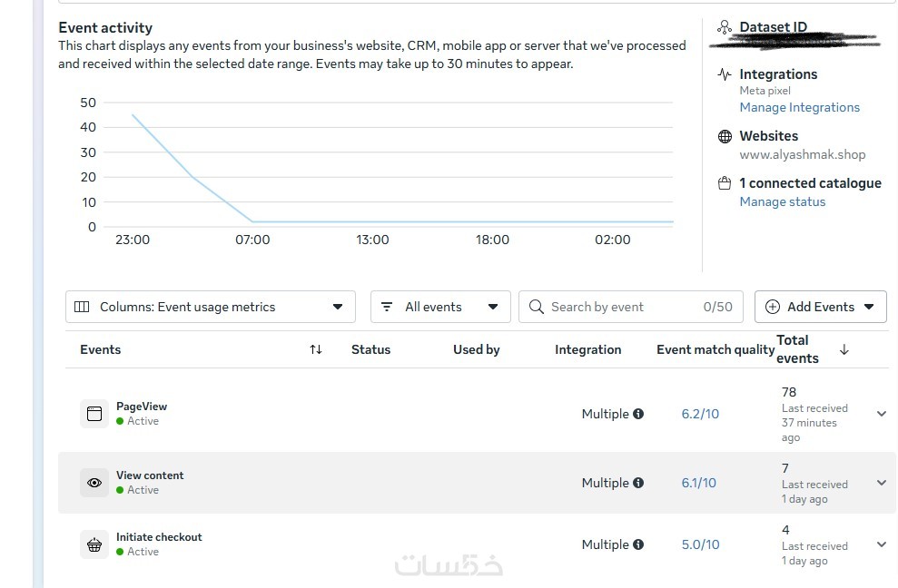Viewport: 898px width, 588px height.
Task: Sort events using the Events column arrows
Action: (316, 349)
